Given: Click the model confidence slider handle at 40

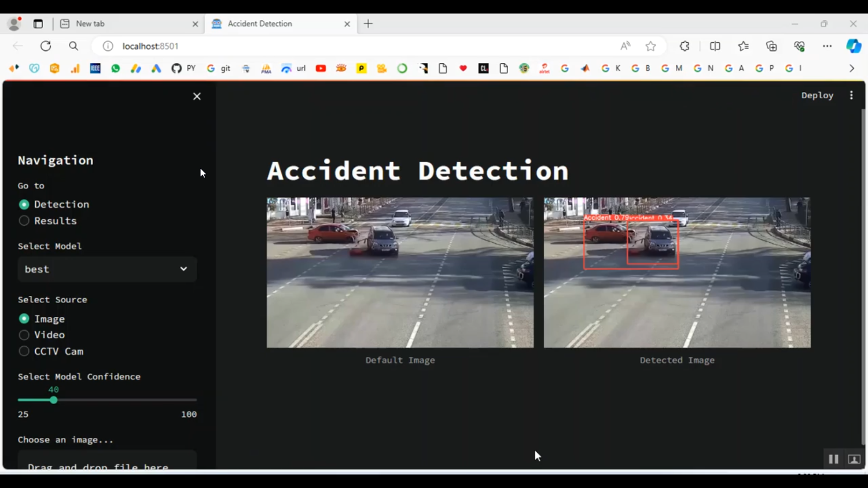Looking at the screenshot, I should (54, 400).
